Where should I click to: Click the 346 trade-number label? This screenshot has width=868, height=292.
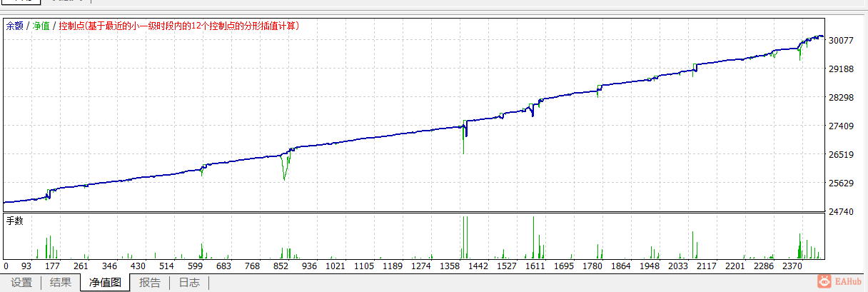coord(110,266)
